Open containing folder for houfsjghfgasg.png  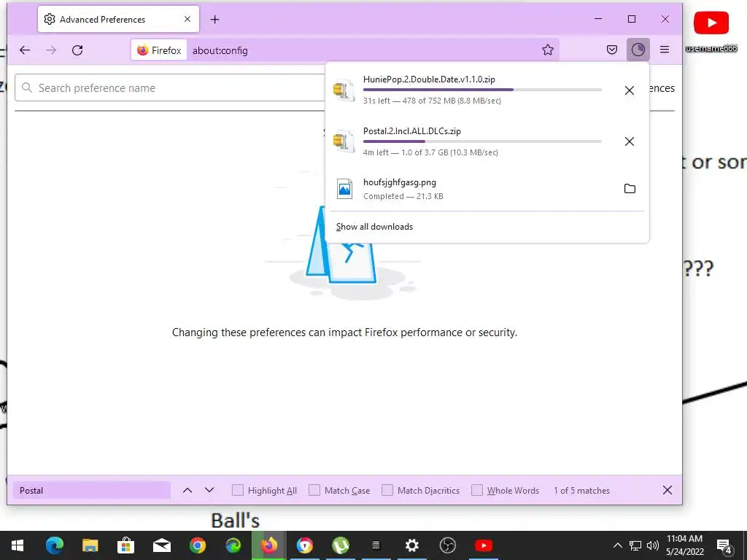point(630,189)
